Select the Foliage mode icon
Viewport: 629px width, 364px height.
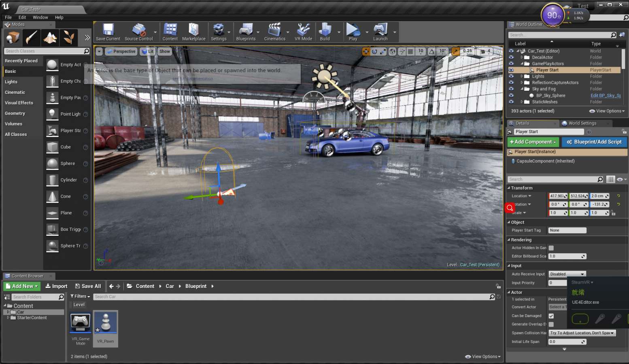tap(68, 38)
